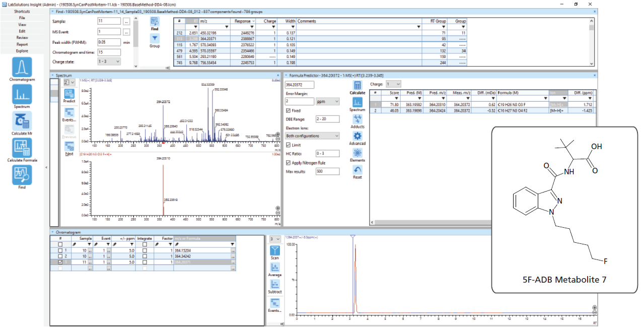Uncheck the Limit checkbox
Screen dimensions: 644x330
(x=288, y=145)
